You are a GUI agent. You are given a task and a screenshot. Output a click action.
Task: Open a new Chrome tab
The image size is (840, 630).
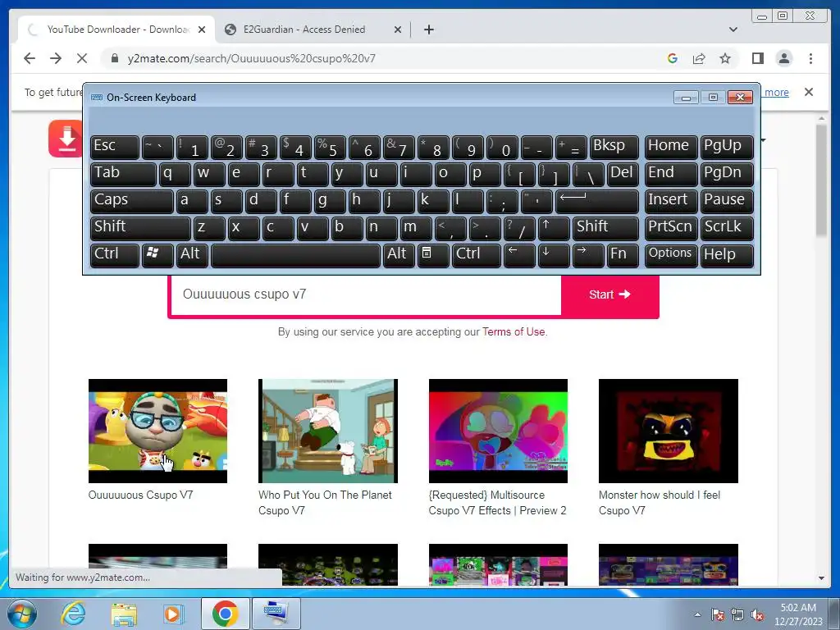(428, 30)
